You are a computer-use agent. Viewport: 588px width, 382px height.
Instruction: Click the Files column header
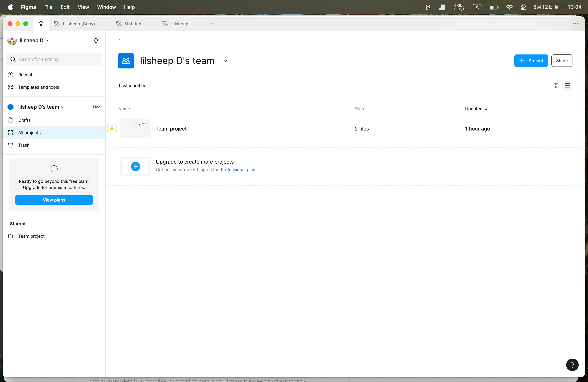coord(359,109)
